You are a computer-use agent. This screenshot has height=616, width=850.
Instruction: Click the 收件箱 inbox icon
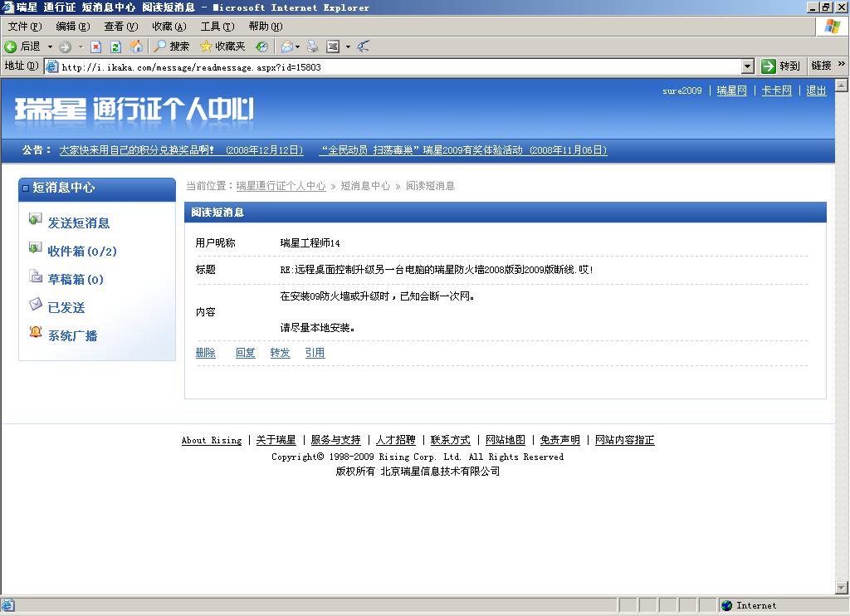pos(35,247)
